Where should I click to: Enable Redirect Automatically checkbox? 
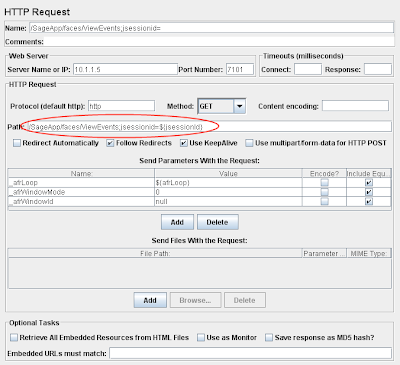17,143
